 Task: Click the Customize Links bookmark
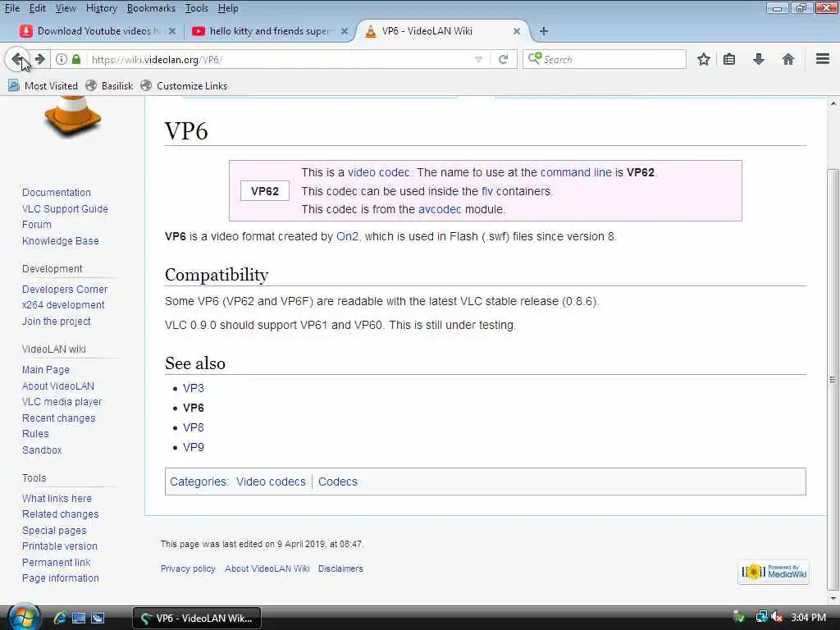[184, 85]
